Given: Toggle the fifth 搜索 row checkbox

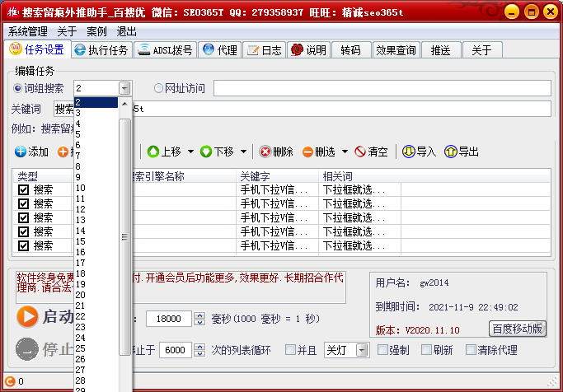Looking at the screenshot, I should point(23,245).
